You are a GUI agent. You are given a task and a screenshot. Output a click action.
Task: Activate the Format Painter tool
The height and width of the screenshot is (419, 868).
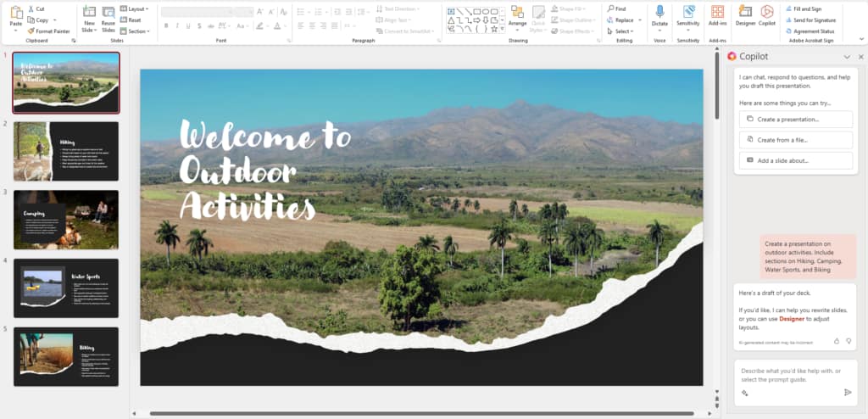click(x=48, y=31)
